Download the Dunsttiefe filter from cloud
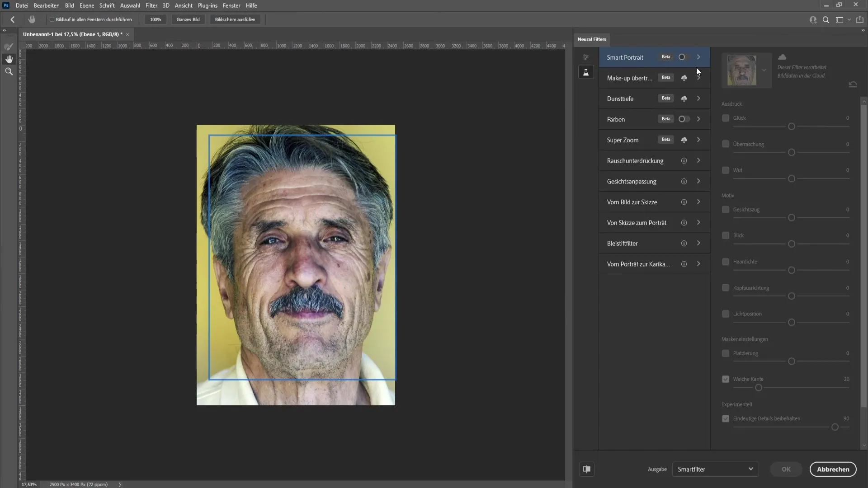 (684, 99)
